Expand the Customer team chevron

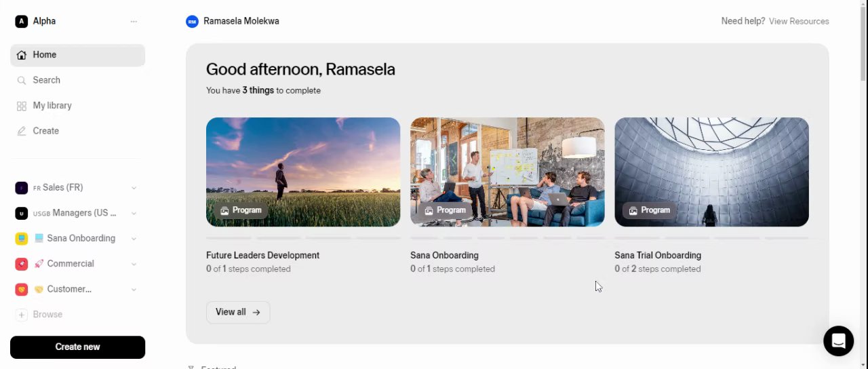(x=134, y=290)
